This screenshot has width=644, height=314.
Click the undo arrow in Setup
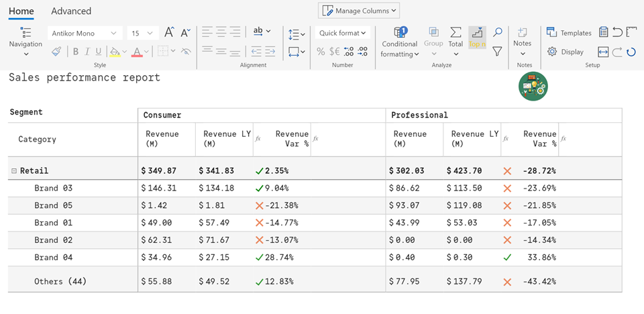click(617, 32)
